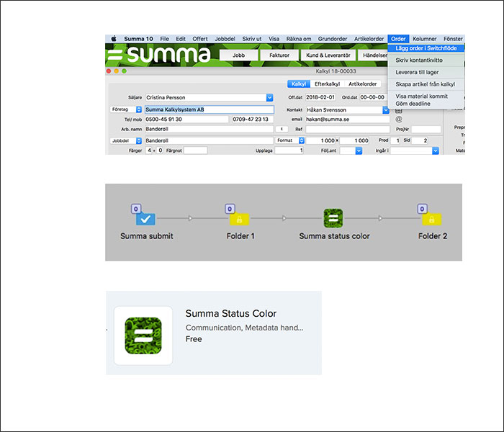This screenshot has height=432, width=504.
Task: Click the Fakturor button
Action: (x=279, y=55)
